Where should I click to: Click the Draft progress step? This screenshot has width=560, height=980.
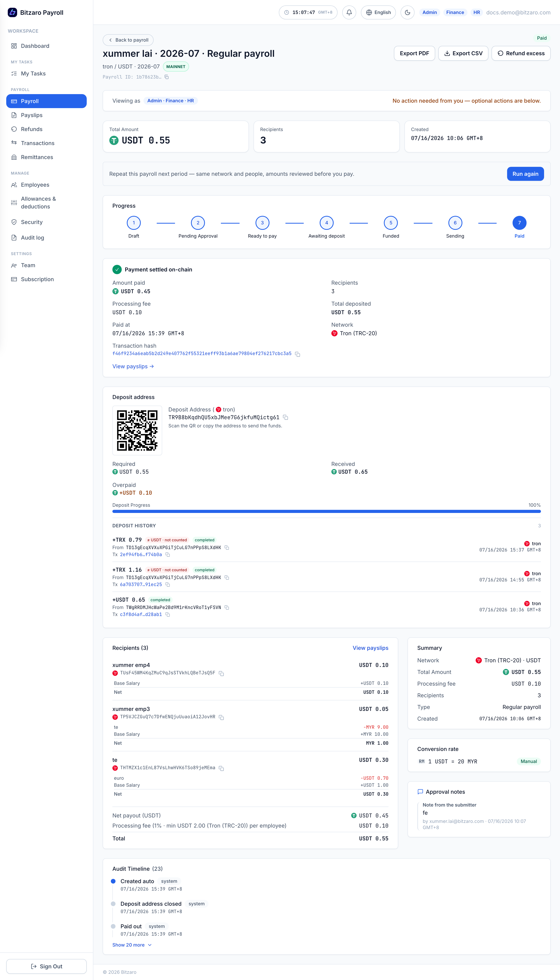tap(134, 223)
